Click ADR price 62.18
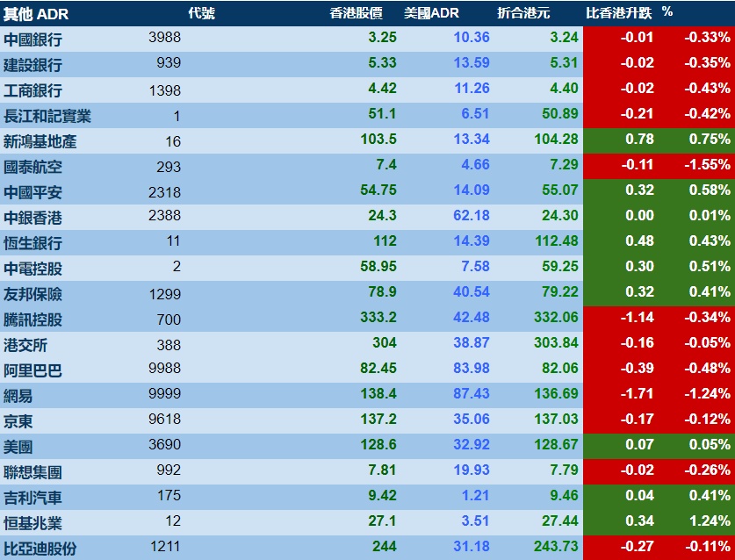Viewport: 735px width, 560px height. coord(472,216)
